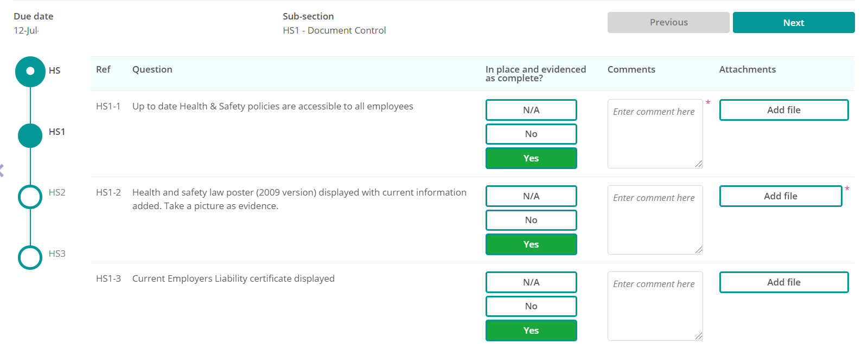Jump to HS3 step circle

click(30, 257)
